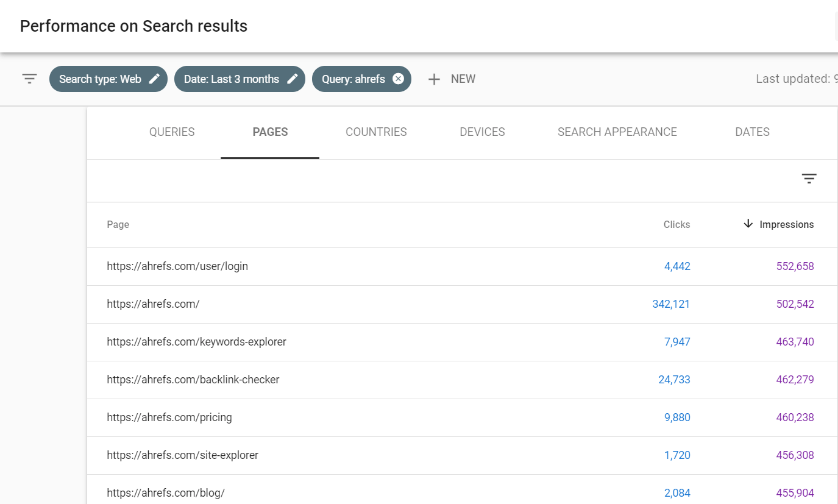838x504 pixels.
Task: Remove the Query: ahrefs filter
Action: point(398,79)
